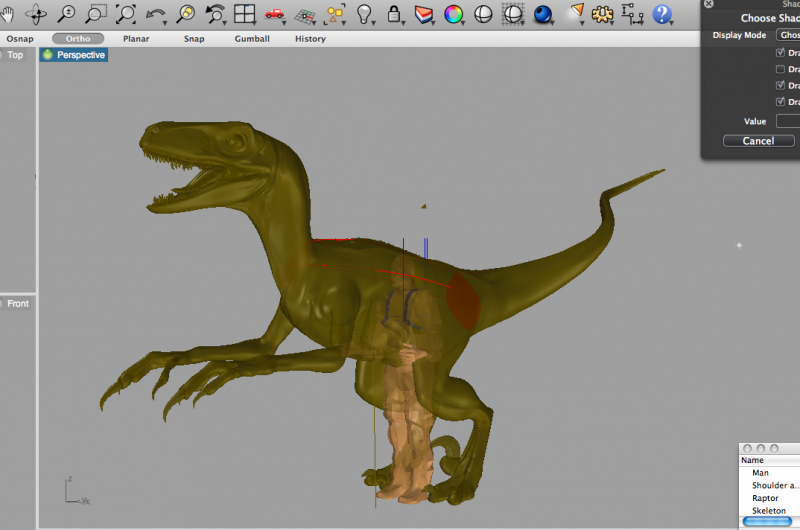Click the padlock Lock Objects icon

point(394,14)
